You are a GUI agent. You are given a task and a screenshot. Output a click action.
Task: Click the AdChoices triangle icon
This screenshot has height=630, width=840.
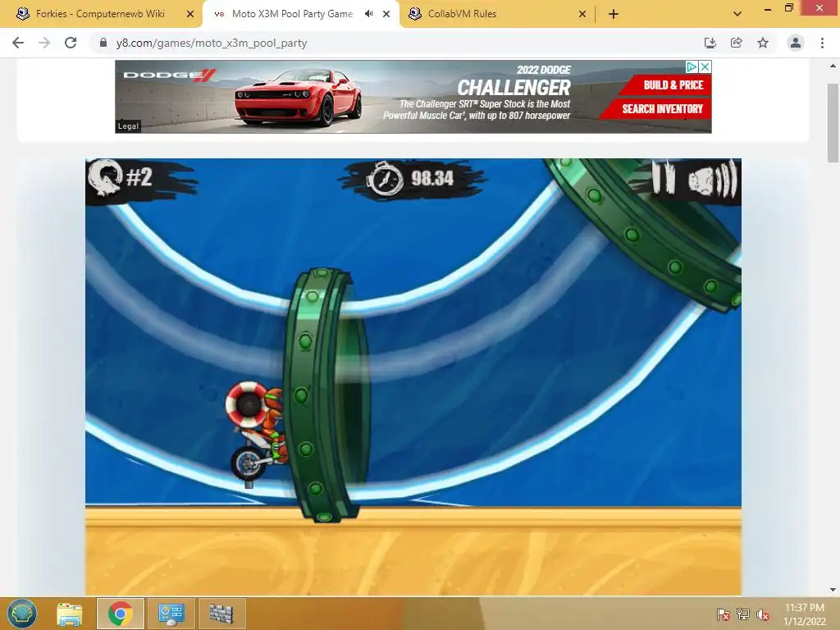pyautogui.click(x=692, y=67)
